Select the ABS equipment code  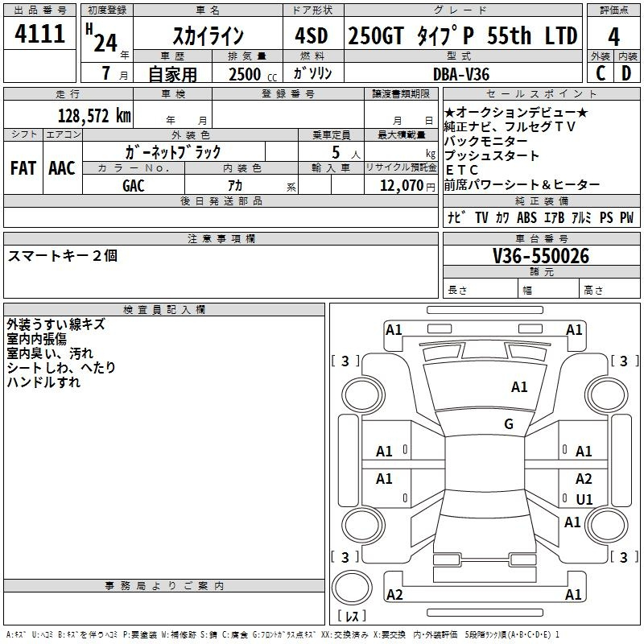coord(526,217)
